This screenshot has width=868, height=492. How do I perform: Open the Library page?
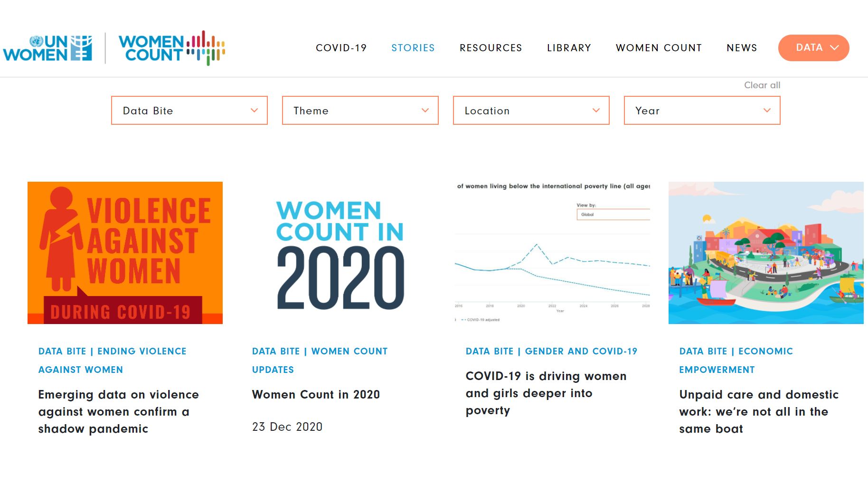coord(569,48)
